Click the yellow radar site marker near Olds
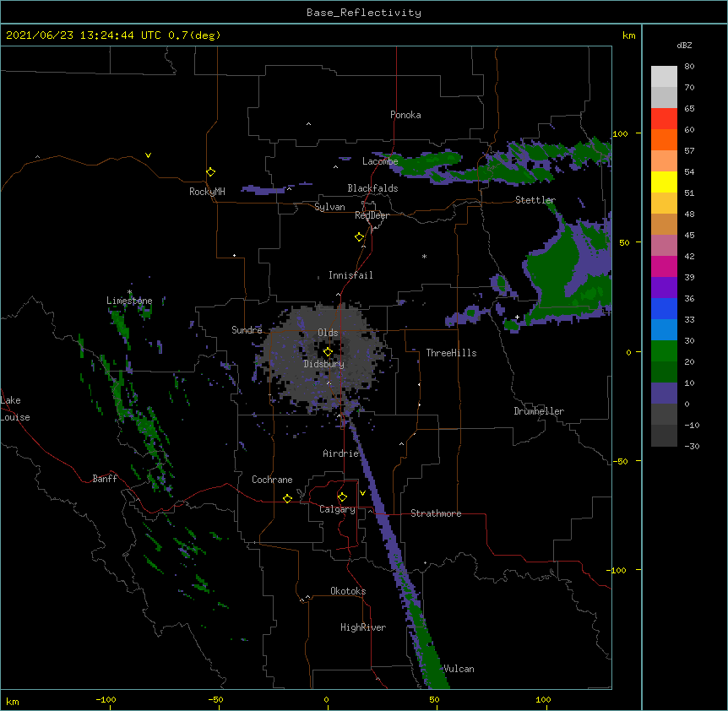This screenshot has height=711, width=728. pos(328,352)
